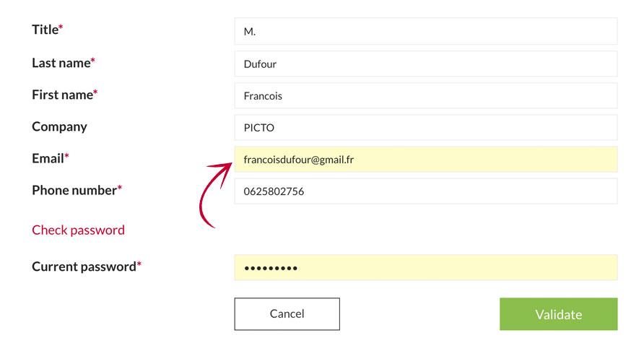
Task: Click the red asterisk after Phone number
Action: coord(120,188)
